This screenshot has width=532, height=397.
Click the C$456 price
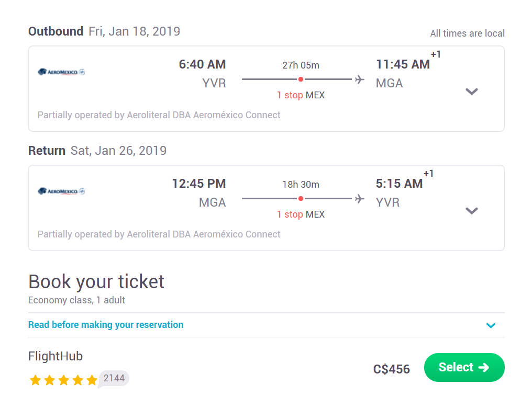click(392, 369)
